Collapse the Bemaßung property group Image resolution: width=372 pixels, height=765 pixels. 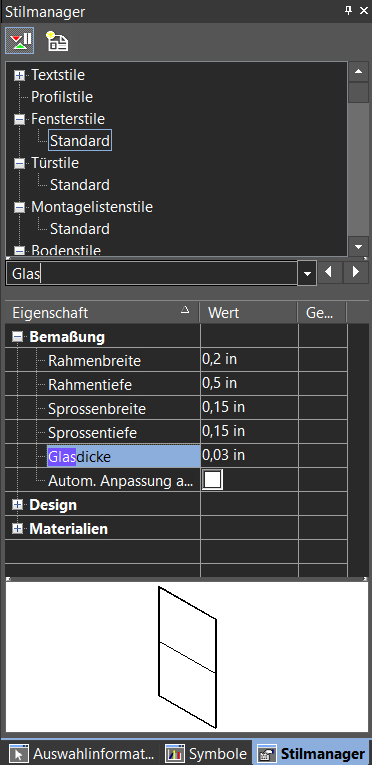coord(18,337)
